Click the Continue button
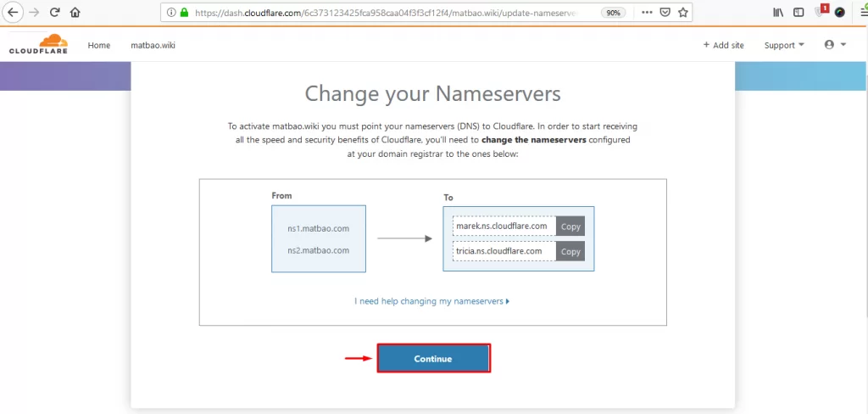The width and height of the screenshot is (868, 414). [x=433, y=359]
